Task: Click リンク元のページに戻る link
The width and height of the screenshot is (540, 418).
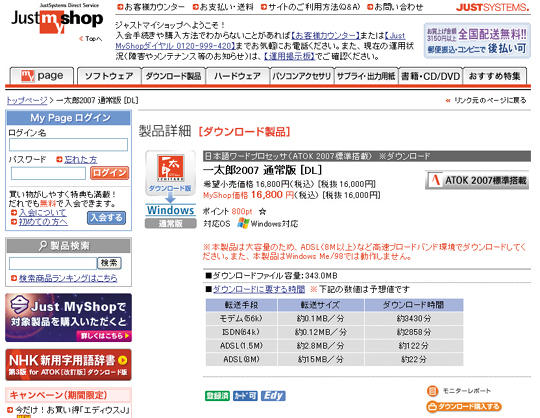Action: pos(486,100)
